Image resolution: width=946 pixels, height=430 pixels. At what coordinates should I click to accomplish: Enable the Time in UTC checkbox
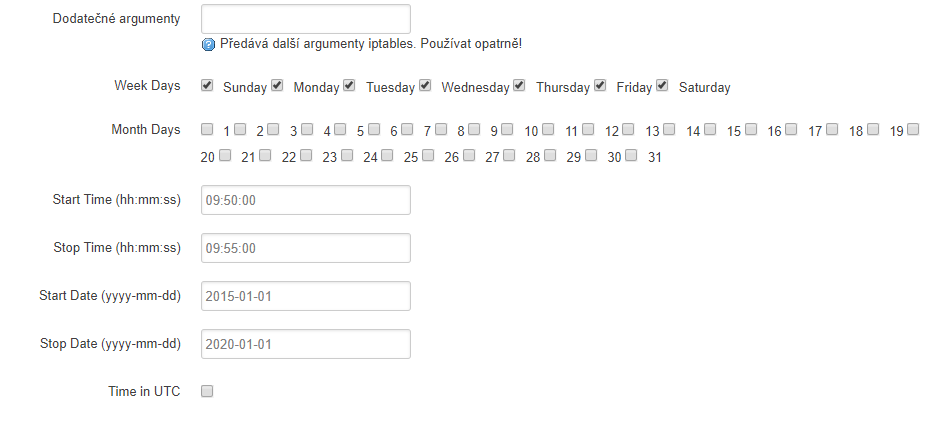(207, 391)
